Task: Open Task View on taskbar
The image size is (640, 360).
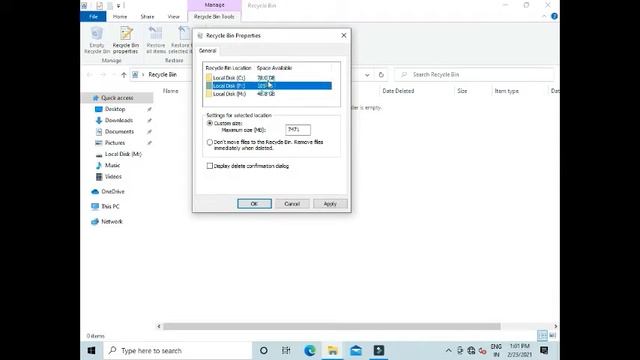Action: (x=286, y=351)
